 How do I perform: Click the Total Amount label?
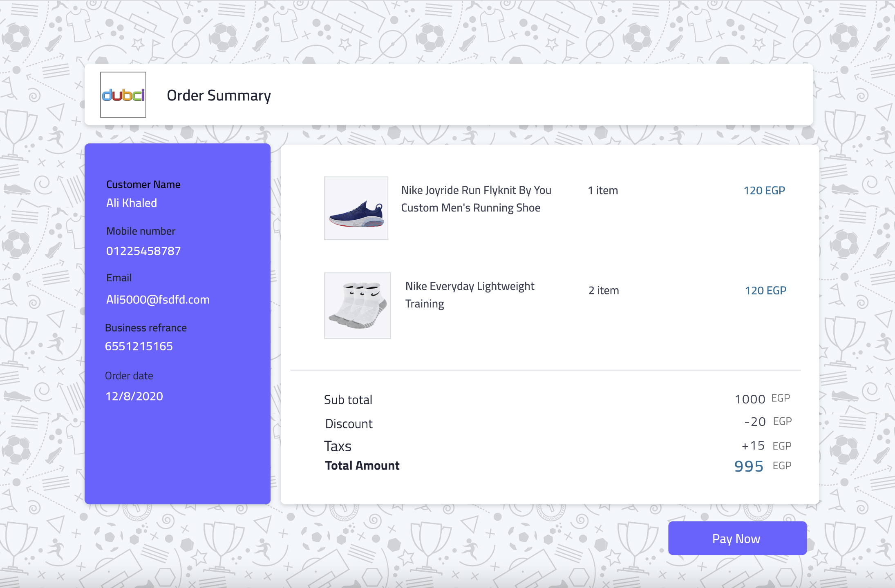[x=362, y=465]
